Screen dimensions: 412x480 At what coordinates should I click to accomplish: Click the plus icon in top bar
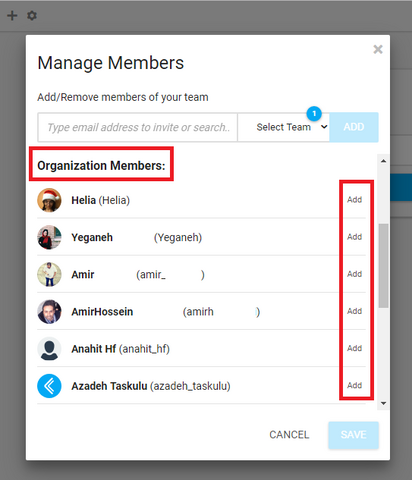pyautogui.click(x=12, y=15)
